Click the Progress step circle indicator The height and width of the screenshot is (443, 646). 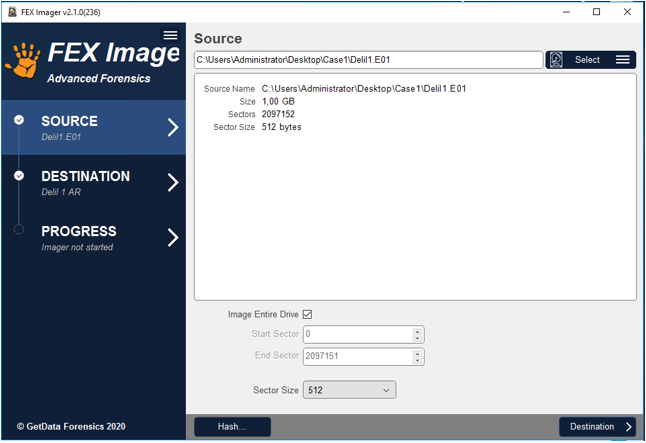19,230
